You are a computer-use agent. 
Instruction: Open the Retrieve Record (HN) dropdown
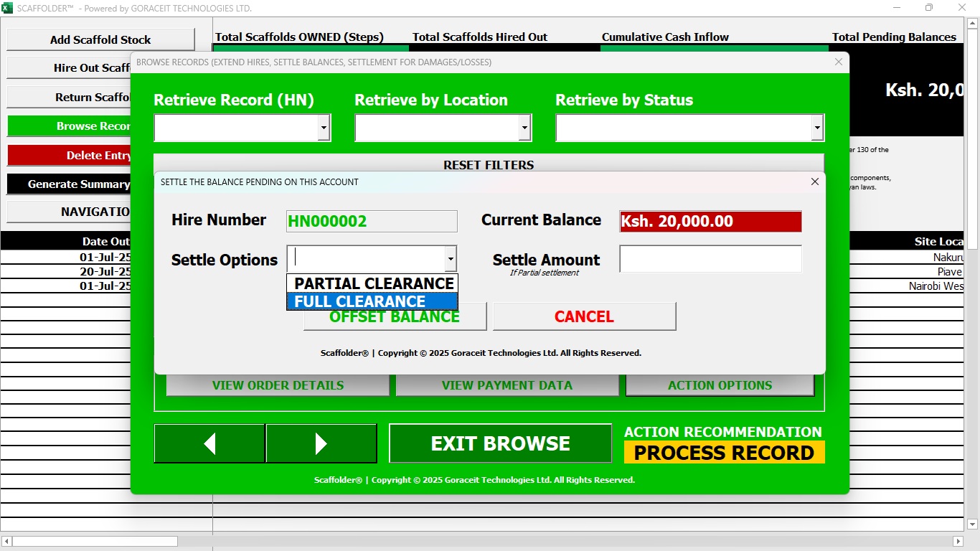click(x=324, y=128)
